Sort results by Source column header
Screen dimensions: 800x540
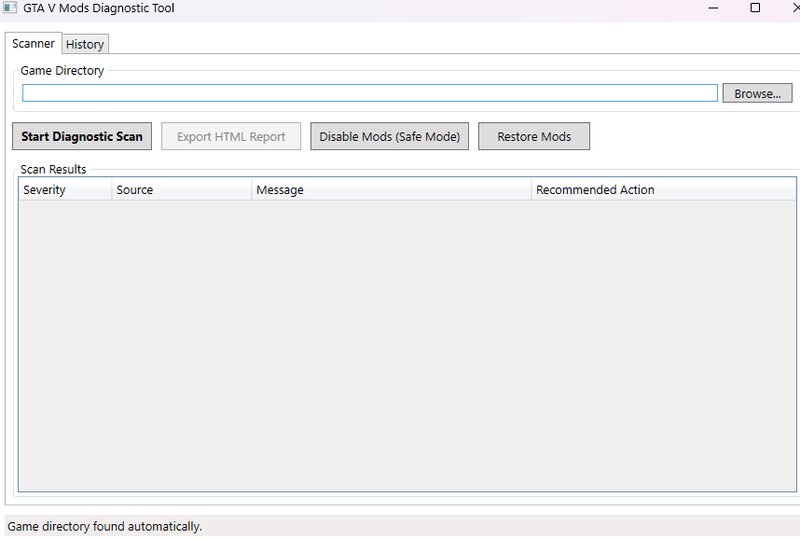coord(135,190)
